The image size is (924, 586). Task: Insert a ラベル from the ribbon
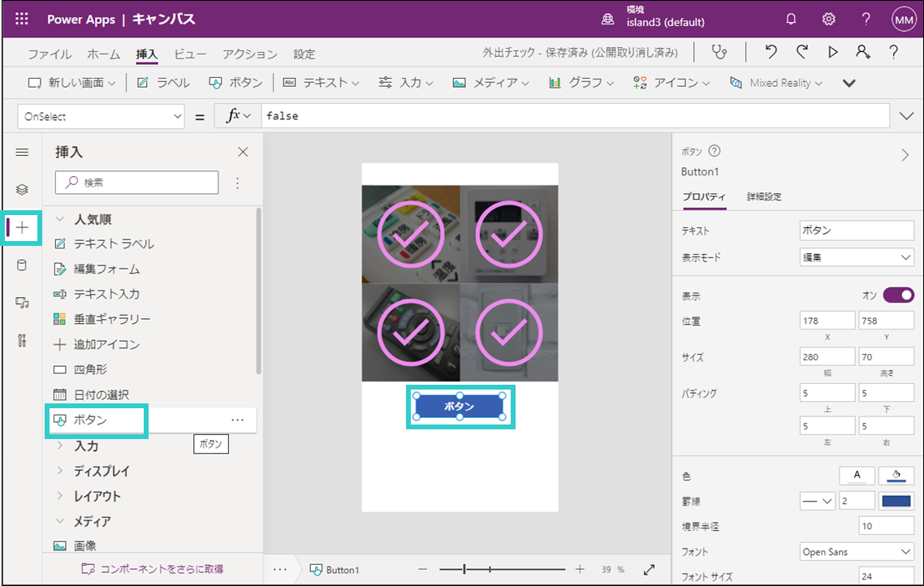pos(163,83)
